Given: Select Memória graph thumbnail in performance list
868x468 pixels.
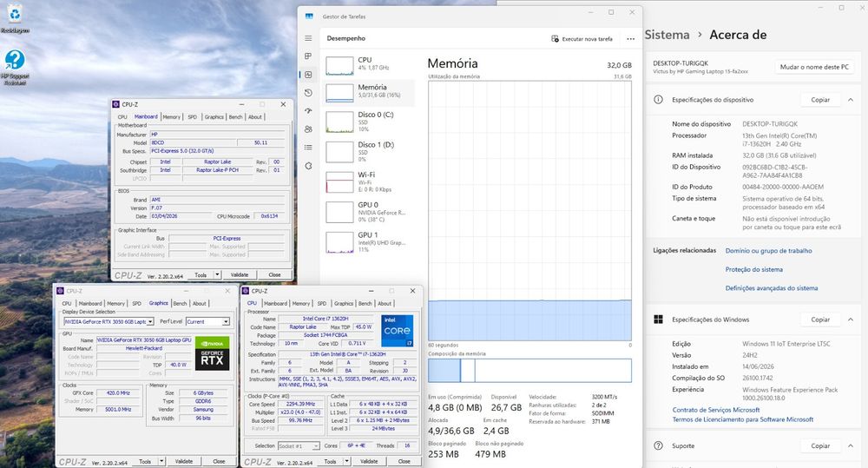Looking at the screenshot, I should click(339, 93).
